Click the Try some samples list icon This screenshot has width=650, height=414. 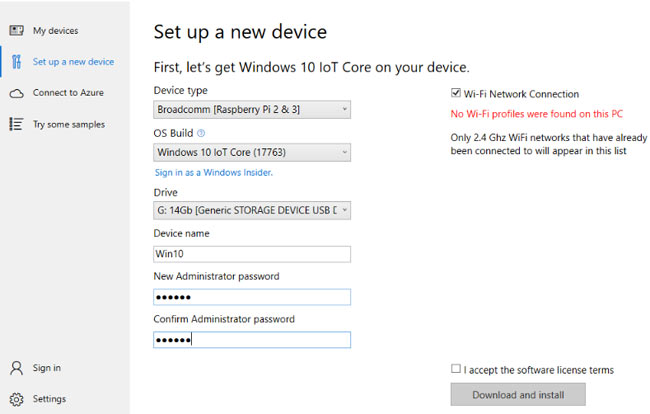click(x=16, y=124)
